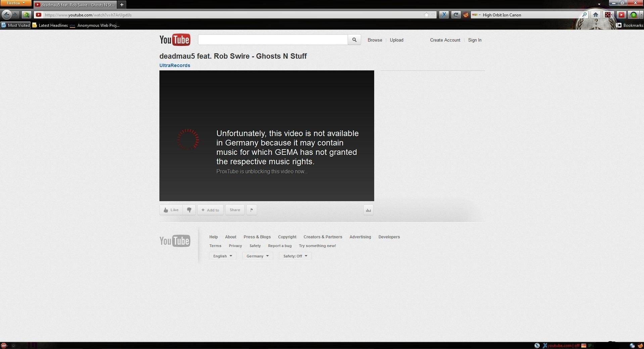Click the blue X toolbar icon beside the reload button

pos(444,15)
